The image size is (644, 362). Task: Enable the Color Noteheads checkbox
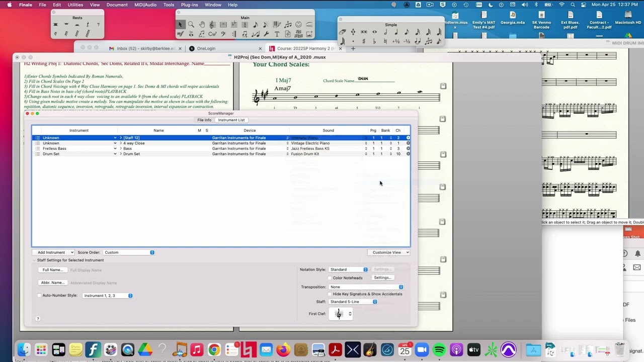tap(330, 278)
